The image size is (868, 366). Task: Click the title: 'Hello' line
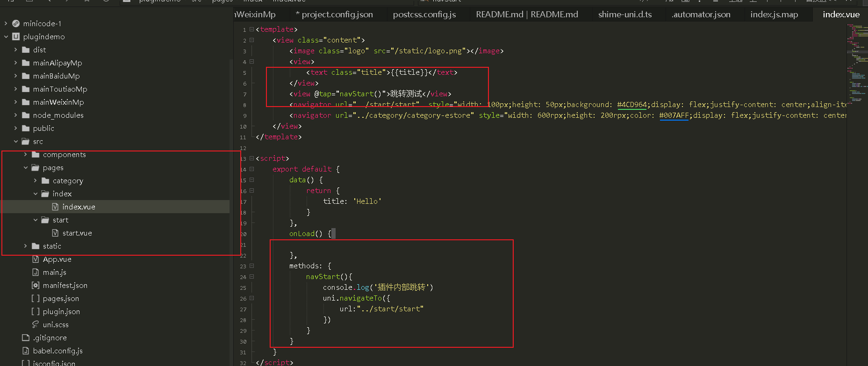(x=352, y=201)
